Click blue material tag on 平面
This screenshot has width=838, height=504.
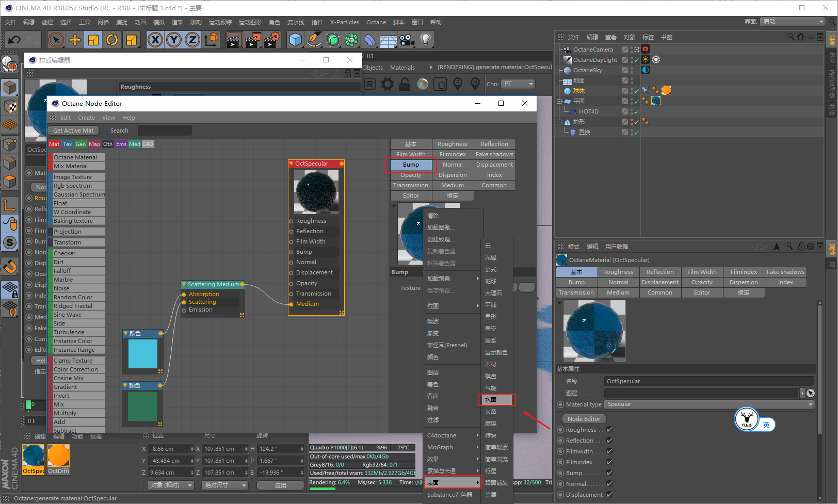656,101
